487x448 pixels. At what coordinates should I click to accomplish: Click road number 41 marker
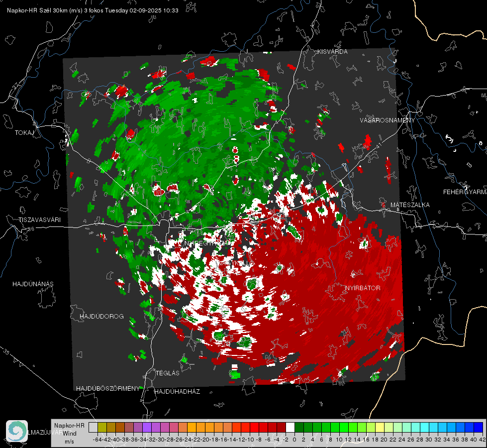(378, 145)
